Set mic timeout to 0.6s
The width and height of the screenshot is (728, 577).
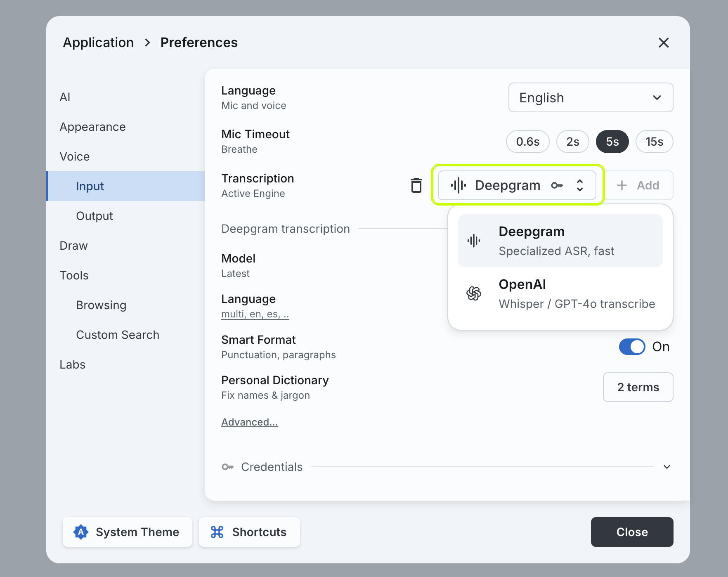pyautogui.click(x=528, y=142)
